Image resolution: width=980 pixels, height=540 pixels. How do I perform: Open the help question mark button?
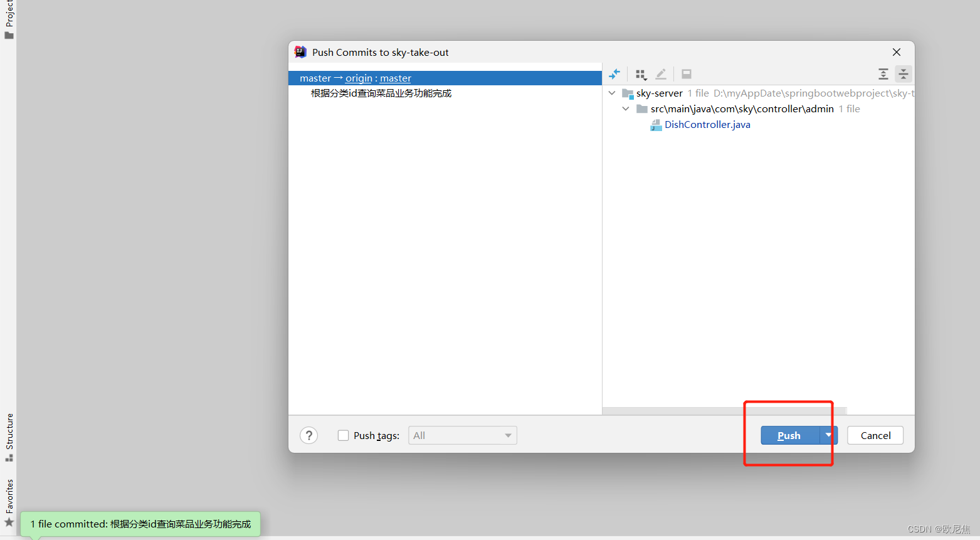309,435
